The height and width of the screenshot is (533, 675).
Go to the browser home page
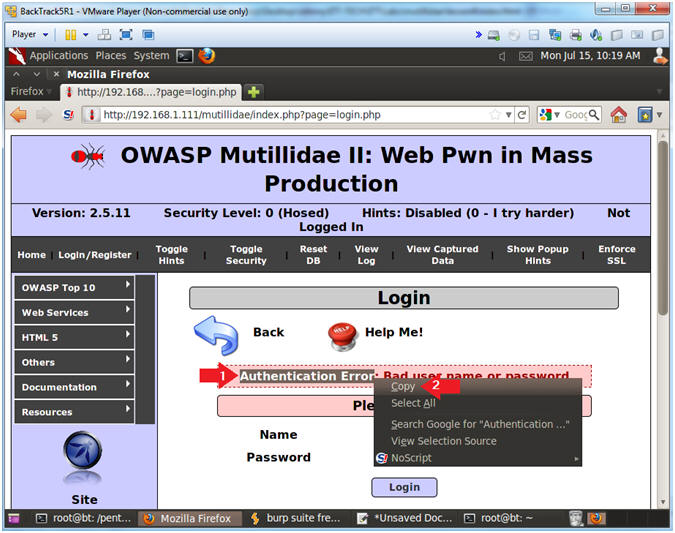click(619, 115)
